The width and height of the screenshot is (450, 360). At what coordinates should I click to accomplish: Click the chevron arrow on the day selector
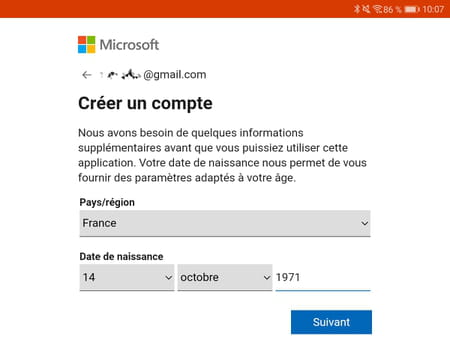[169, 277]
